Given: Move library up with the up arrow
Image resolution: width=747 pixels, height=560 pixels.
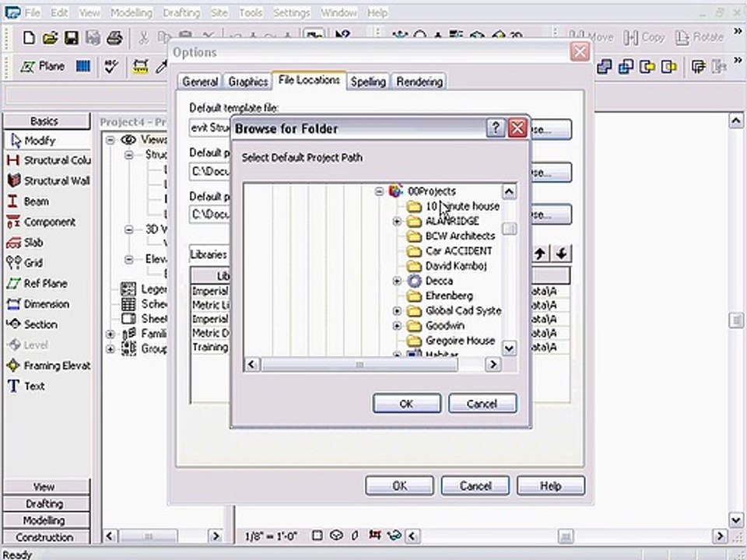Looking at the screenshot, I should click(x=540, y=254).
